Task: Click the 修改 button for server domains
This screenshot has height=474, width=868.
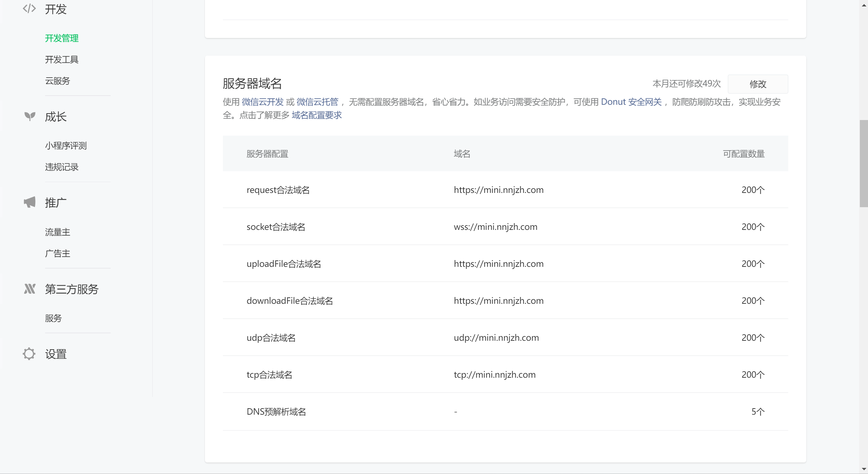Action: coord(758,84)
